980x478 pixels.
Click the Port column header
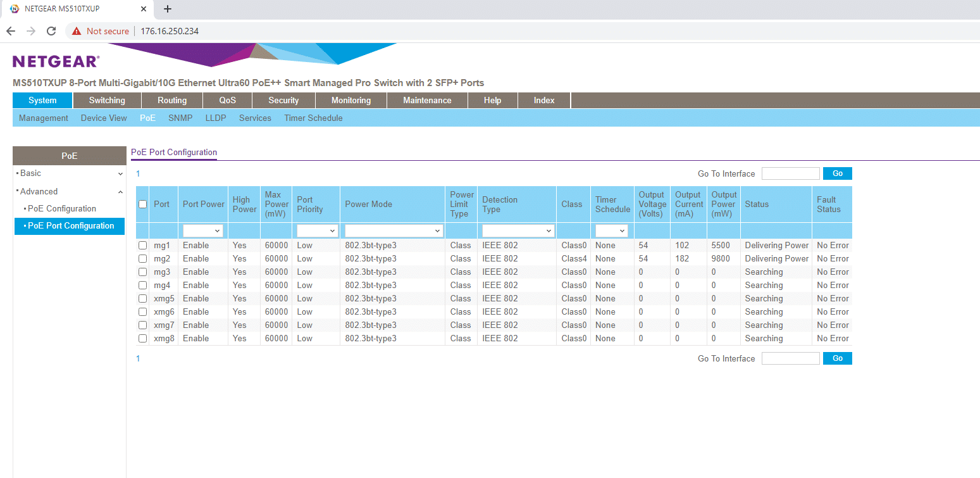pos(161,204)
